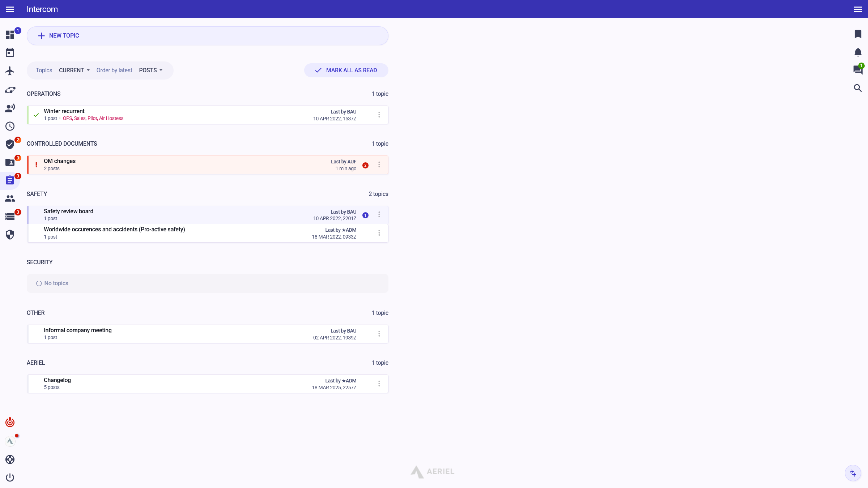
Task: Open the dashboard icon in sidebar
Action: tap(10, 35)
